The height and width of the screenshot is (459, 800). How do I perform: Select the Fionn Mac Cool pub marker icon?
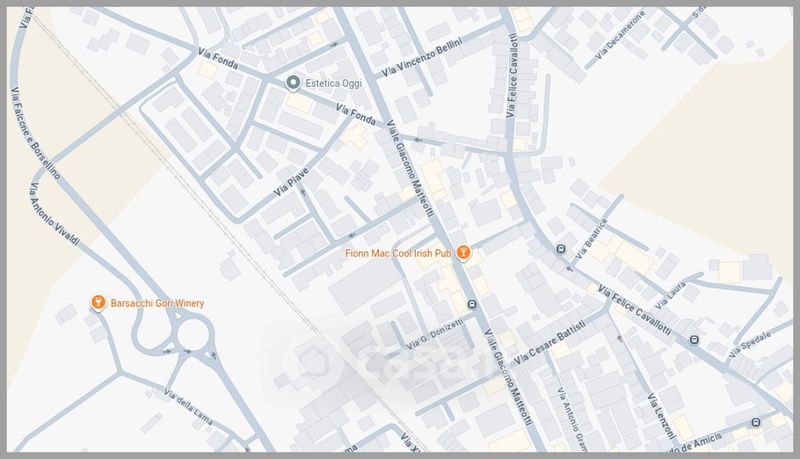[463, 252]
